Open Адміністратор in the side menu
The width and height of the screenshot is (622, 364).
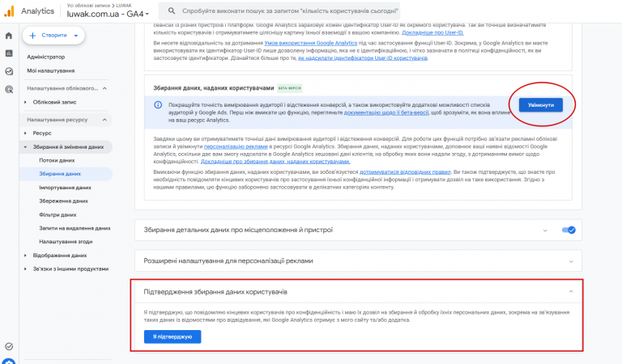[45, 57]
